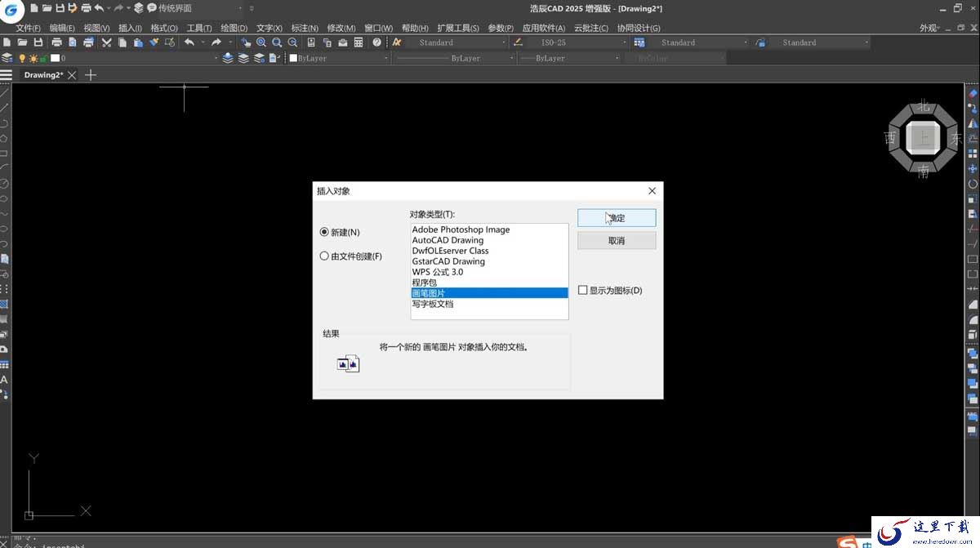Open the table style Standard dropdown
980x548 pixels.
click(697, 42)
